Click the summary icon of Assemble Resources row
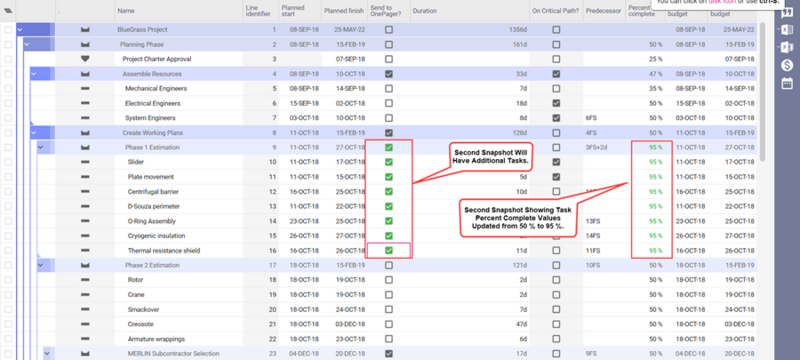This screenshot has height=360, width=800. pos(85,74)
